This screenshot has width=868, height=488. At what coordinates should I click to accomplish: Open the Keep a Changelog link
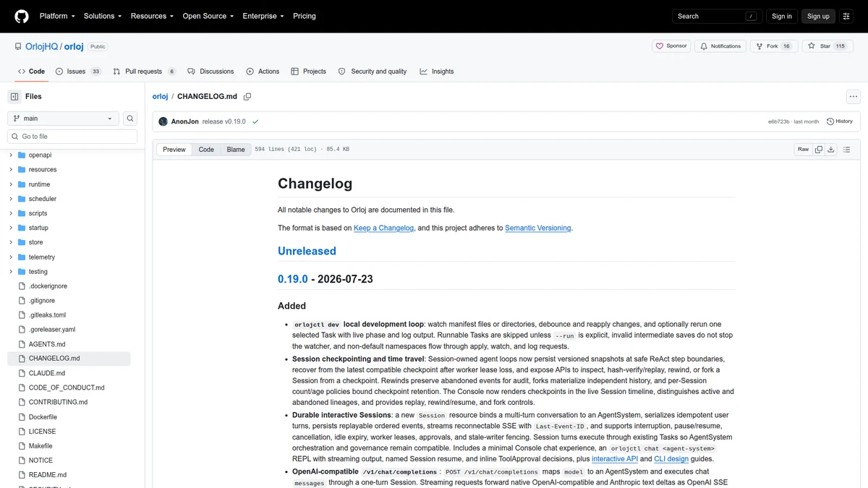[383, 228]
